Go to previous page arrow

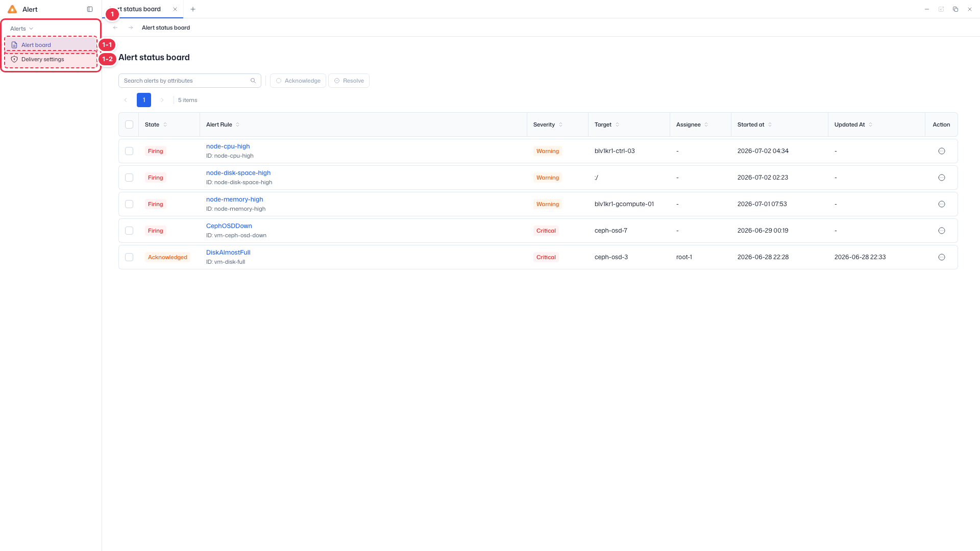pos(126,100)
